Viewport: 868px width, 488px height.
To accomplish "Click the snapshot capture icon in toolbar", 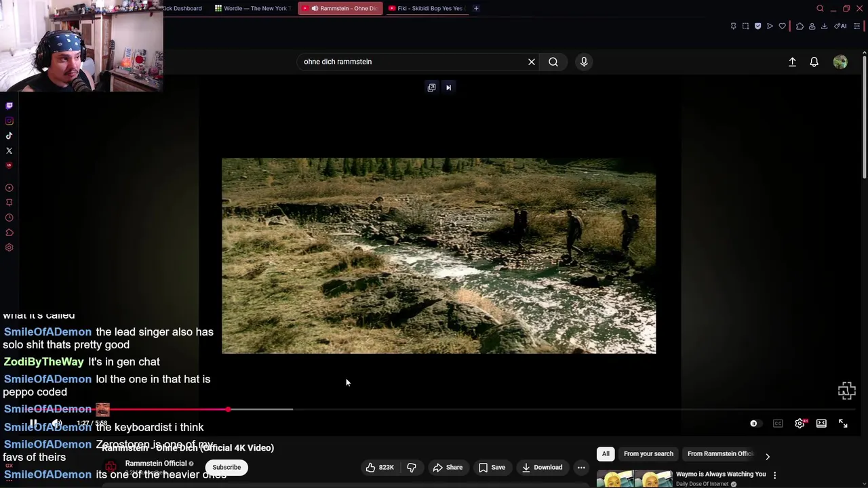I will click(x=745, y=26).
